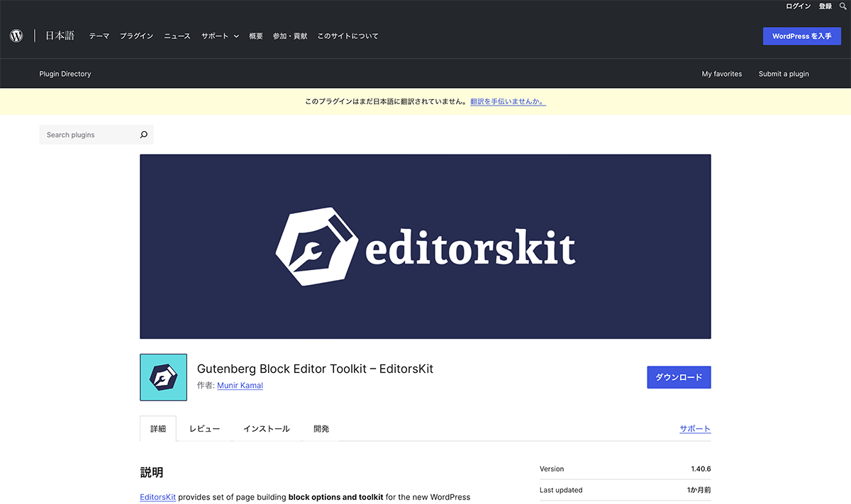This screenshot has width=851, height=504.
Task: Click the EditorsKit plugin icon thumbnail
Action: (164, 377)
